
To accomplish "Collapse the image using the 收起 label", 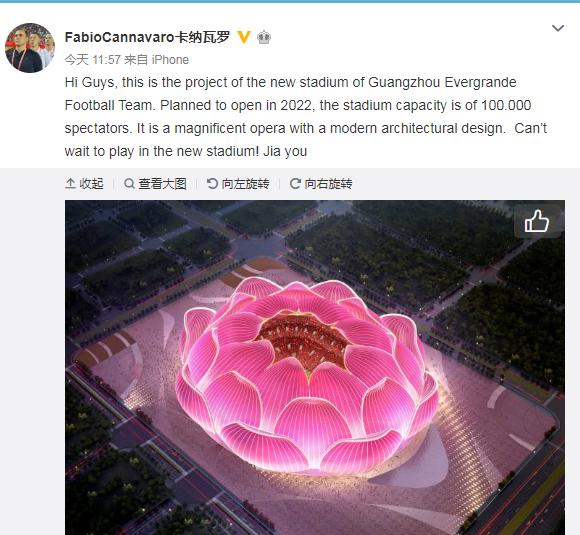I will (x=91, y=184).
